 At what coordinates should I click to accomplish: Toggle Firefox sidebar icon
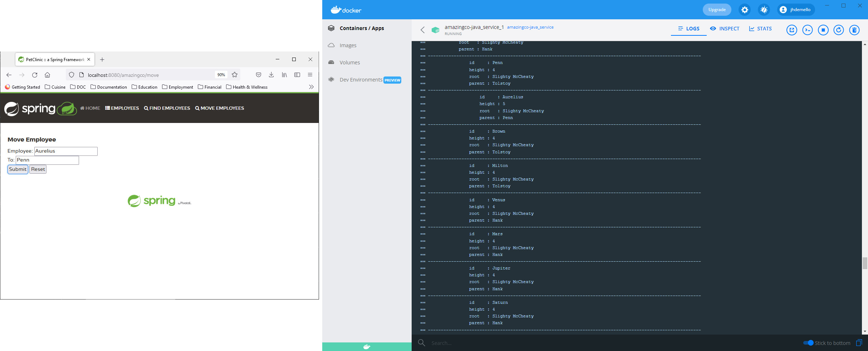coord(297,75)
